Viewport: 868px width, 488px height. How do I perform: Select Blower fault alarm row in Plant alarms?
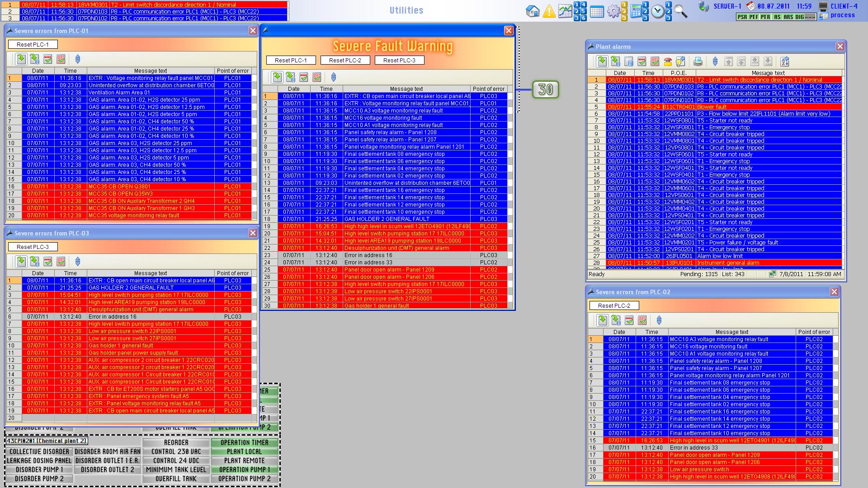point(712,107)
